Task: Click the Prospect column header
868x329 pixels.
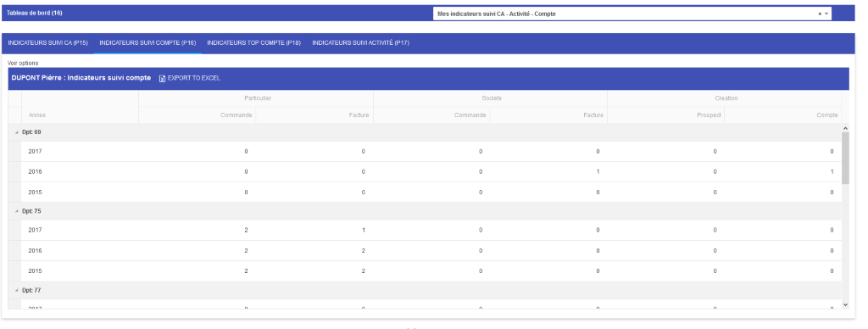Action: [x=709, y=115]
